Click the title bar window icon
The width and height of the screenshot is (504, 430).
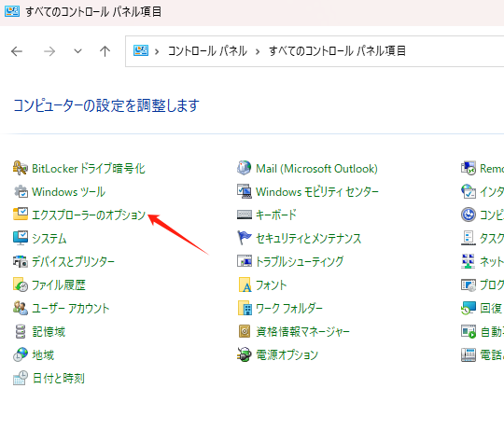click(12, 11)
